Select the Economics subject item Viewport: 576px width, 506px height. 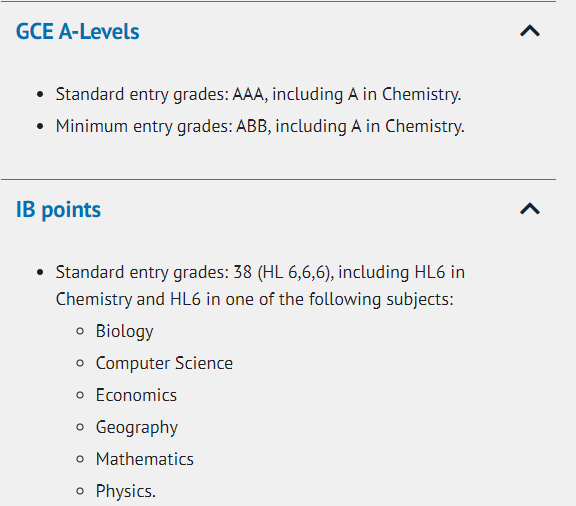pyautogui.click(x=136, y=395)
